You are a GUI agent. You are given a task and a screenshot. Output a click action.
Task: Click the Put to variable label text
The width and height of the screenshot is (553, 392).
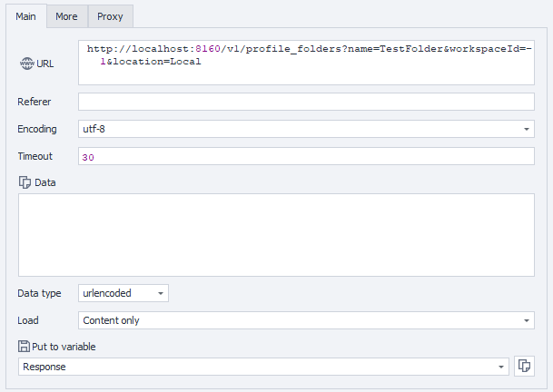click(x=64, y=346)
